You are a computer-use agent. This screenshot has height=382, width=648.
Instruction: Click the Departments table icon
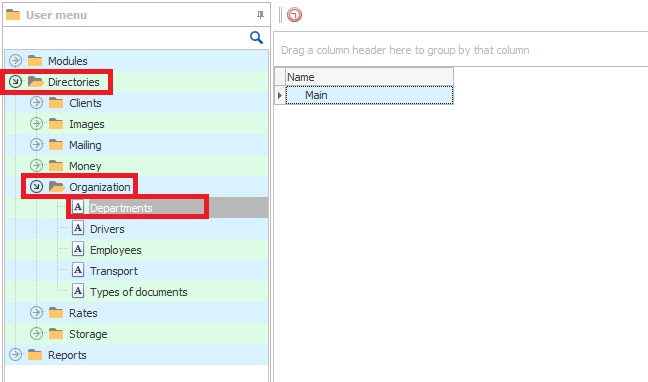(x=78, y=207)
